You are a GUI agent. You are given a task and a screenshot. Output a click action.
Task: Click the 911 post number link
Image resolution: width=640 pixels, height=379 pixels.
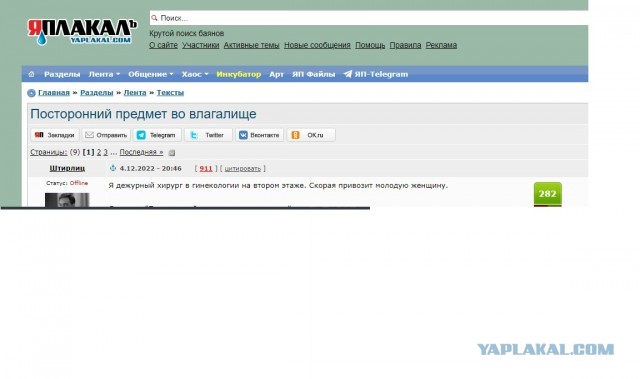tap(206, 168)
